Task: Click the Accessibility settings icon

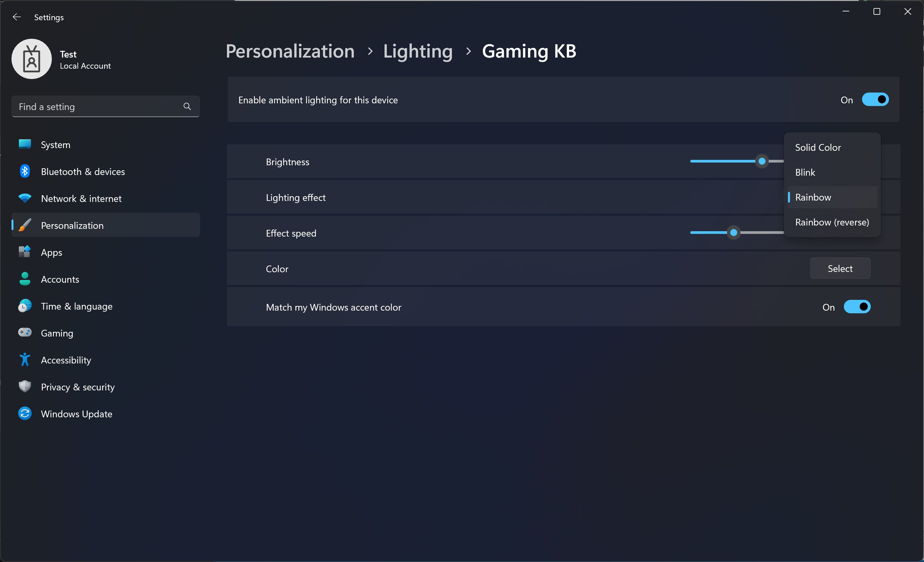Action: point(25,359)
